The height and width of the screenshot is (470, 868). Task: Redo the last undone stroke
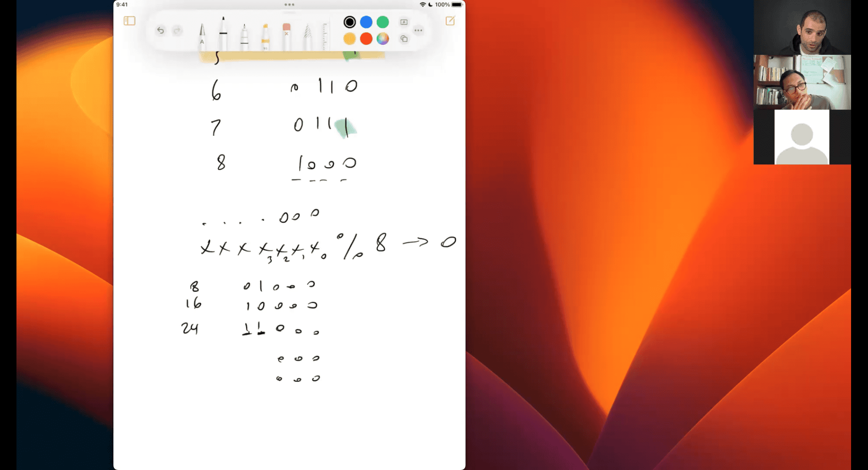pos(177,31)
